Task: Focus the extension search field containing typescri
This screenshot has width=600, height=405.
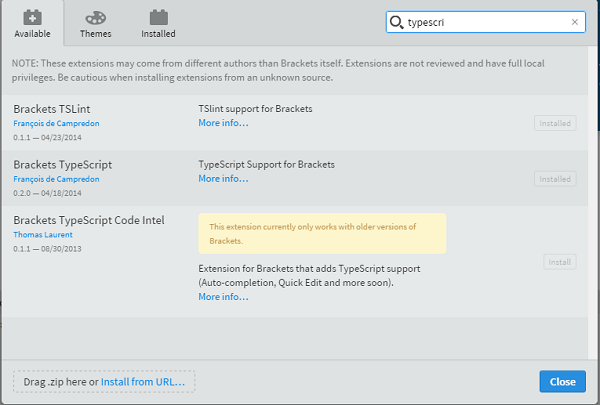Action: 485,22
